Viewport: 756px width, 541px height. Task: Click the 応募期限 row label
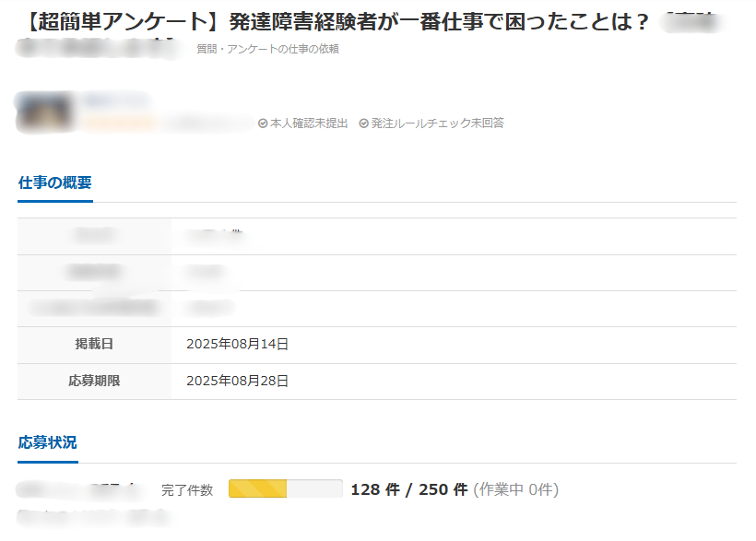tap(94, 381)
